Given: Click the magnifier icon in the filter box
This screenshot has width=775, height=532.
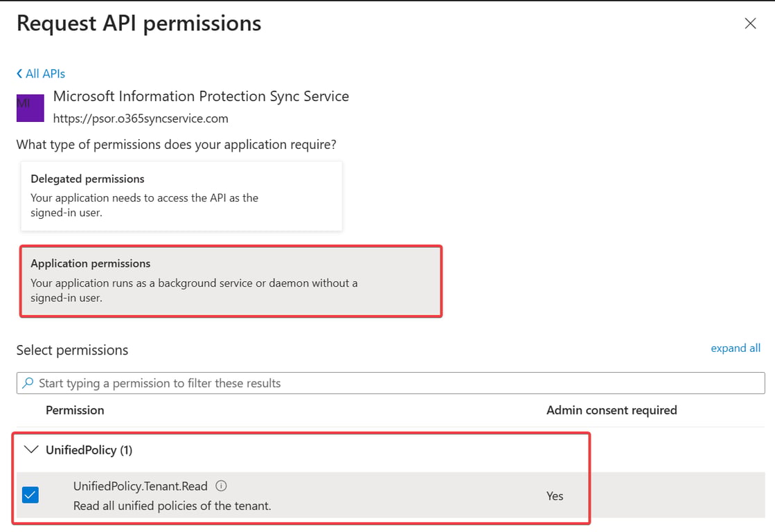Looking at the screenshot, I should click(x=28, y=382).
